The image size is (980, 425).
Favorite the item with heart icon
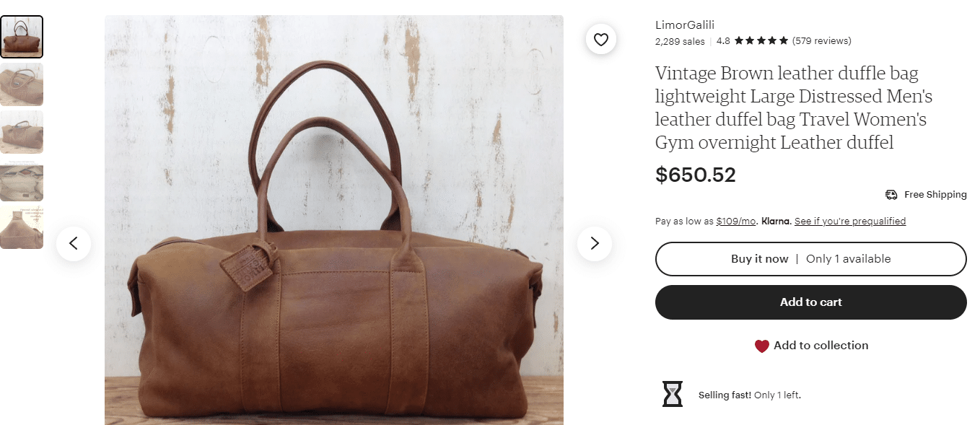click(x=601, y=40)
